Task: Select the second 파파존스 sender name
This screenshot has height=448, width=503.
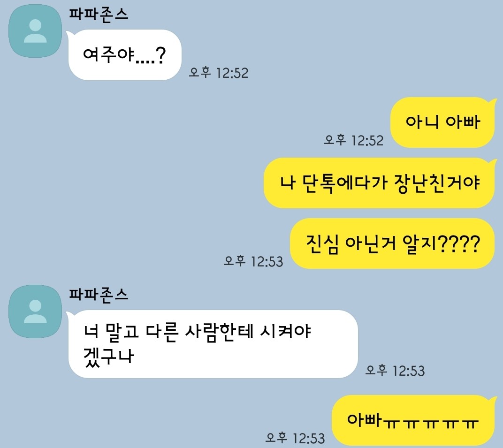Action: coord(99,295)
